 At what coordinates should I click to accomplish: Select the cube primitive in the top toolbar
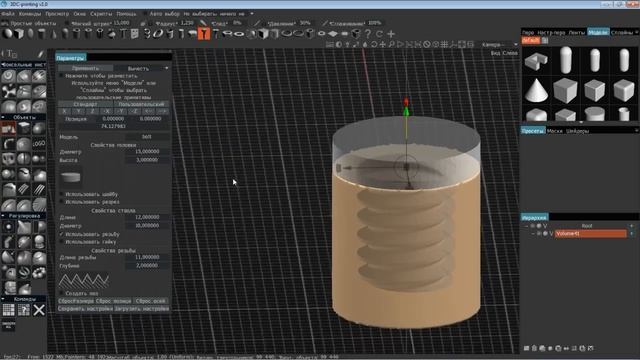point(19,34)
